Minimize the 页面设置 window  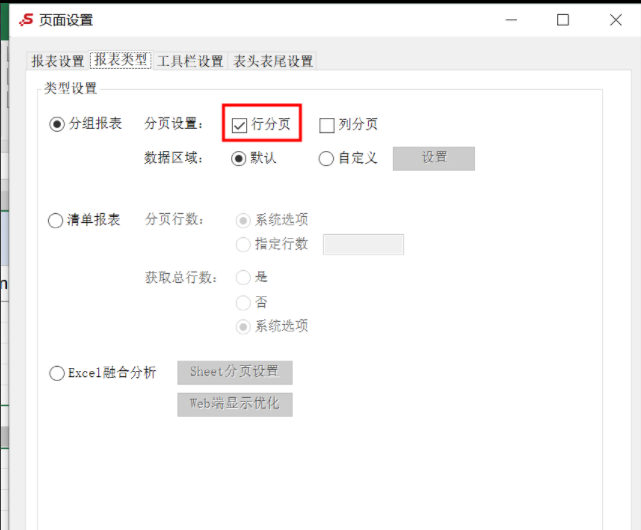511,20
